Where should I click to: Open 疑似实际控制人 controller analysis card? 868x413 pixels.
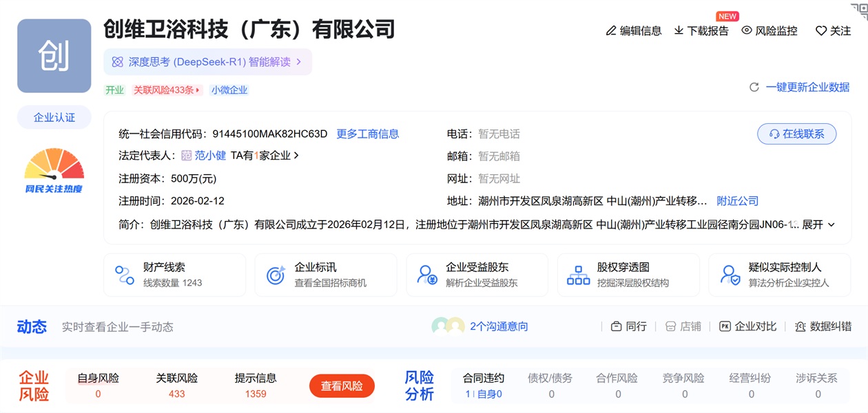click(779, 275)
